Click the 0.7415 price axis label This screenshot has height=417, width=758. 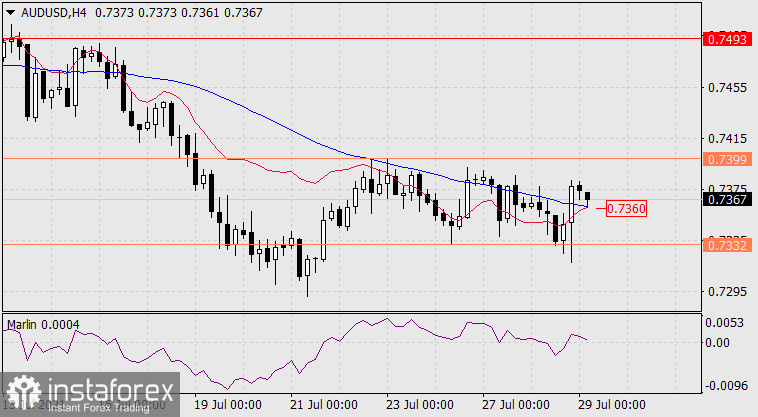(x=725, y=138)
